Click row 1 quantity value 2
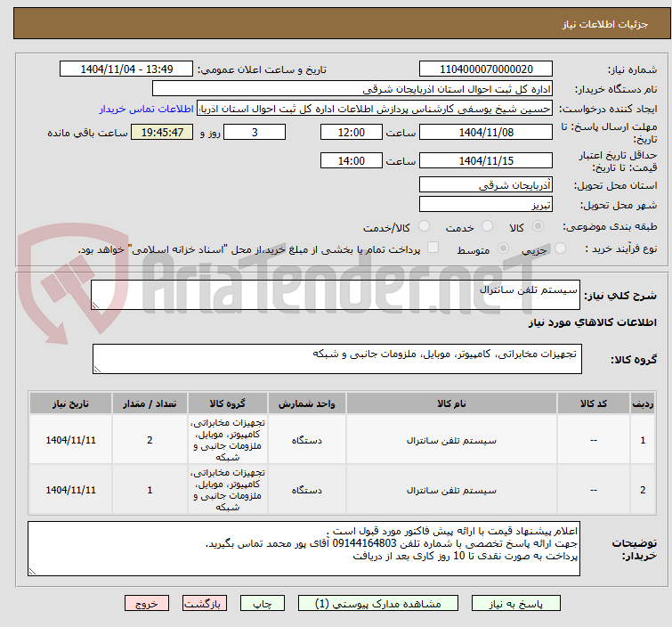 pyautogui.click(x=150, y=440)
